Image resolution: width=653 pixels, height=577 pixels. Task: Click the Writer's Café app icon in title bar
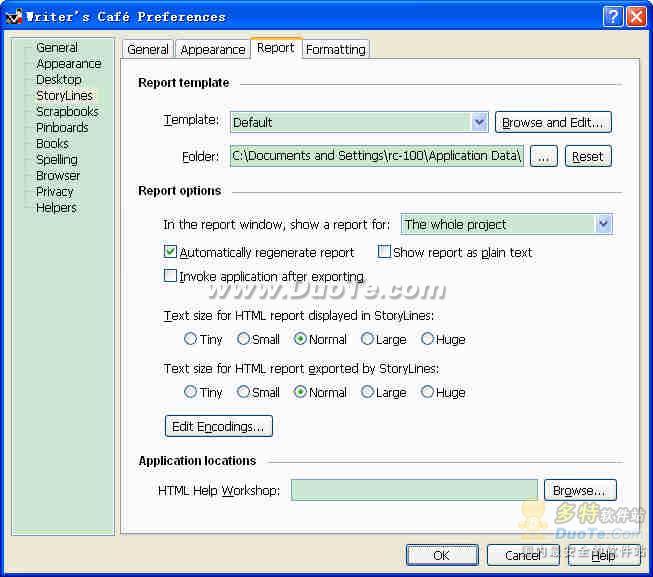[13, 17]
